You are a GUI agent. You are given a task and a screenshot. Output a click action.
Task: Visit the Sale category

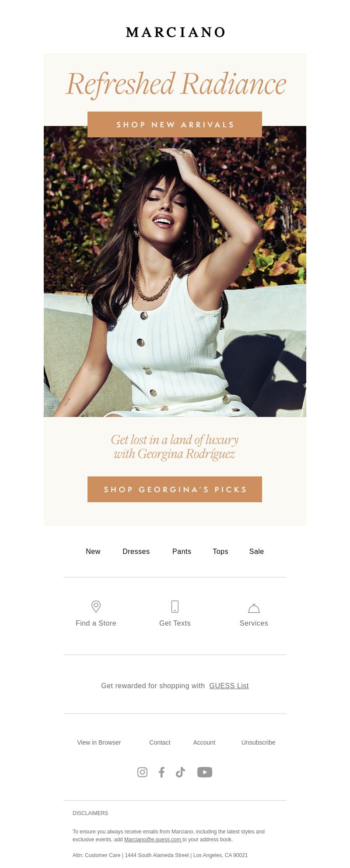pos(256,551)
